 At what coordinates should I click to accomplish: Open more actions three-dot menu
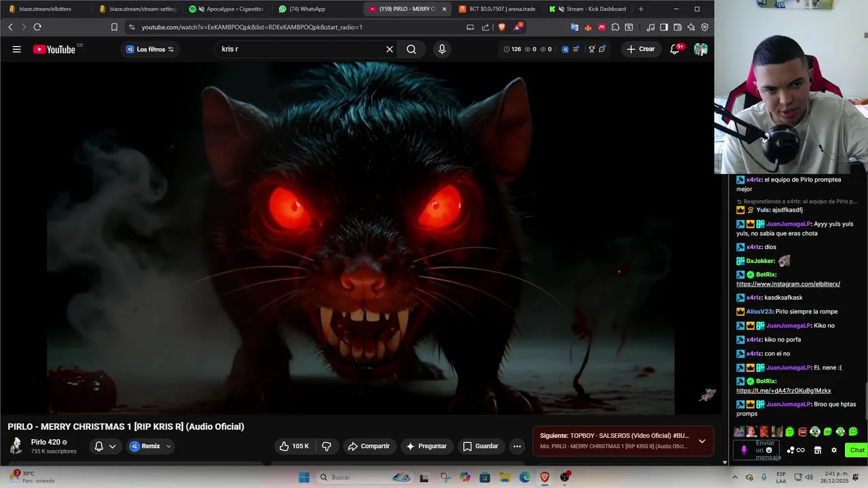point(517,446)
